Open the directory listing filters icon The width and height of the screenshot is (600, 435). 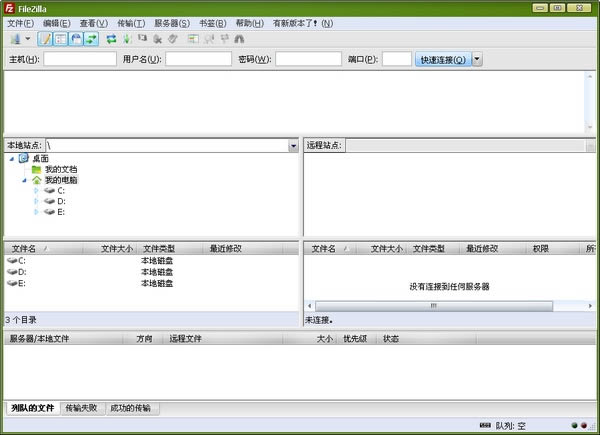tap(193, 39)
